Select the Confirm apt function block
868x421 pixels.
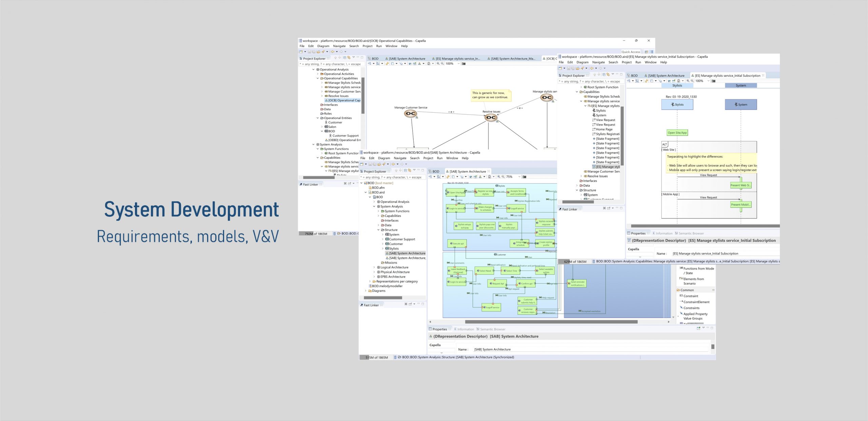coord(526,284)
